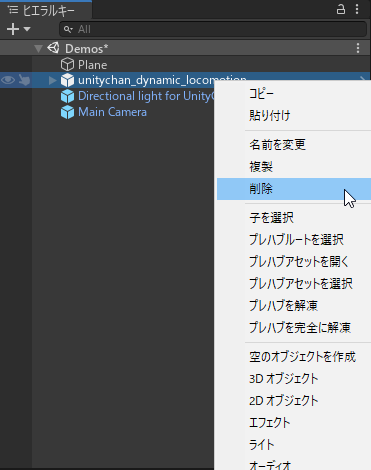This screenshot has width=371, height=470.
Task: Click the cube icon of Plane
Action: [x=67, y=64]
